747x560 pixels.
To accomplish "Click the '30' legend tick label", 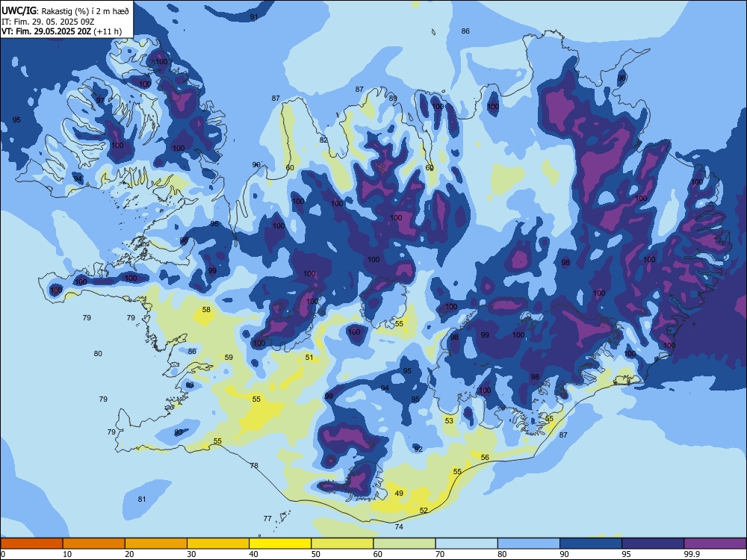I will coord(191,554).
